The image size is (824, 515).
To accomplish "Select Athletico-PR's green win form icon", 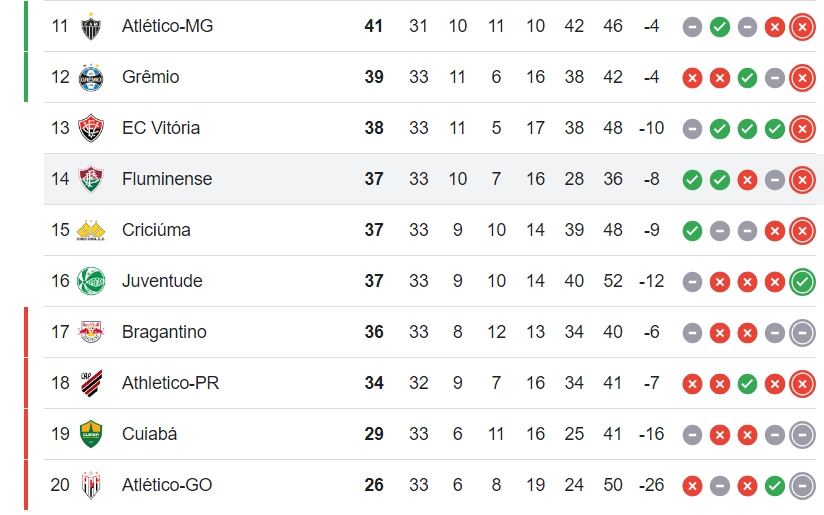I will pos(747,384).
